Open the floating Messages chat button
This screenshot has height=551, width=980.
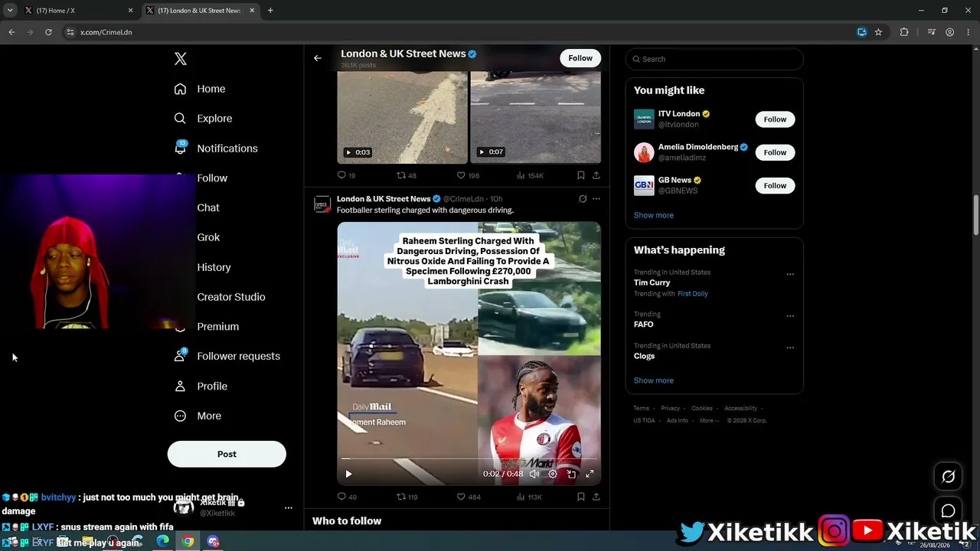click(x=948, y=510)
